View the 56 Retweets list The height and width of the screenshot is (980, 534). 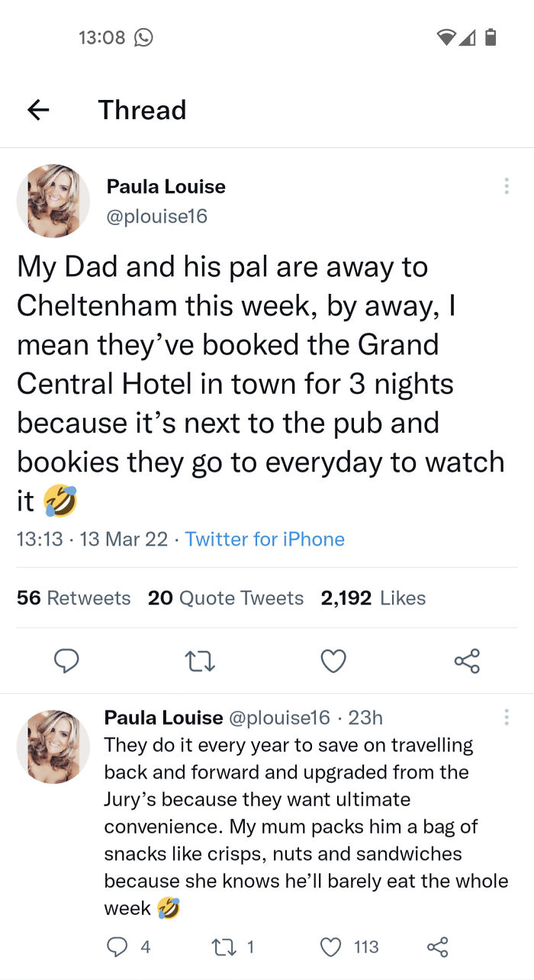73,598
